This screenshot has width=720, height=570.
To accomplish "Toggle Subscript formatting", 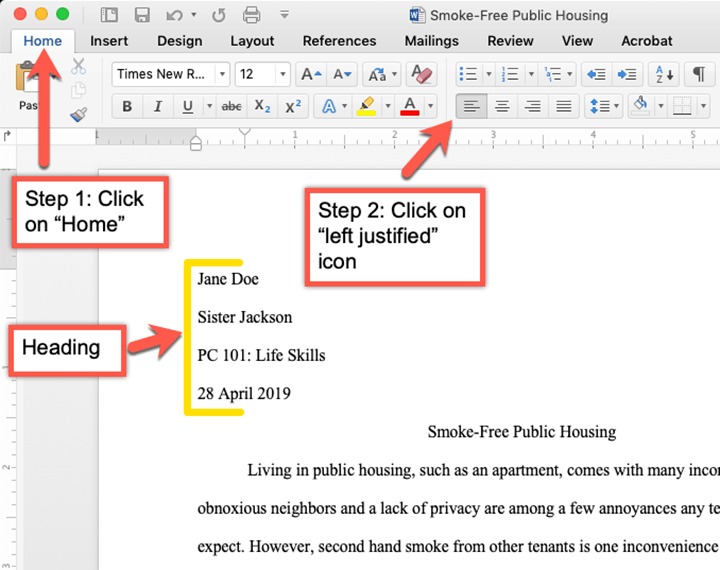I will click(x=262, y=107).
